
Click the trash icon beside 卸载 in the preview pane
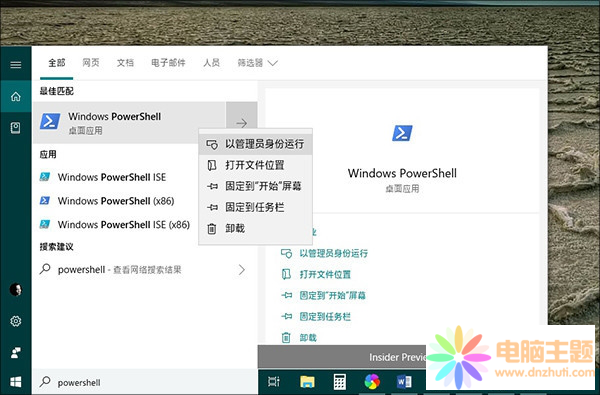(x=286, y=338)
